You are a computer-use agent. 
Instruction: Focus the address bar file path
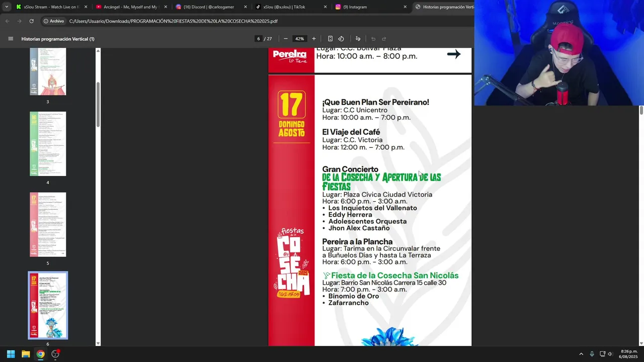click(174, 21)
